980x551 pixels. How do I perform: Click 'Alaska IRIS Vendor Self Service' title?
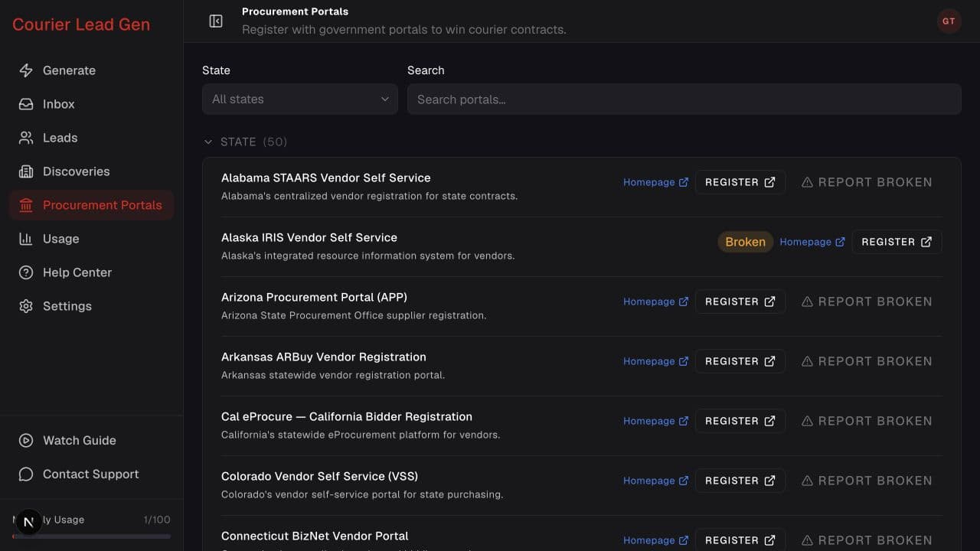(309, 237)
